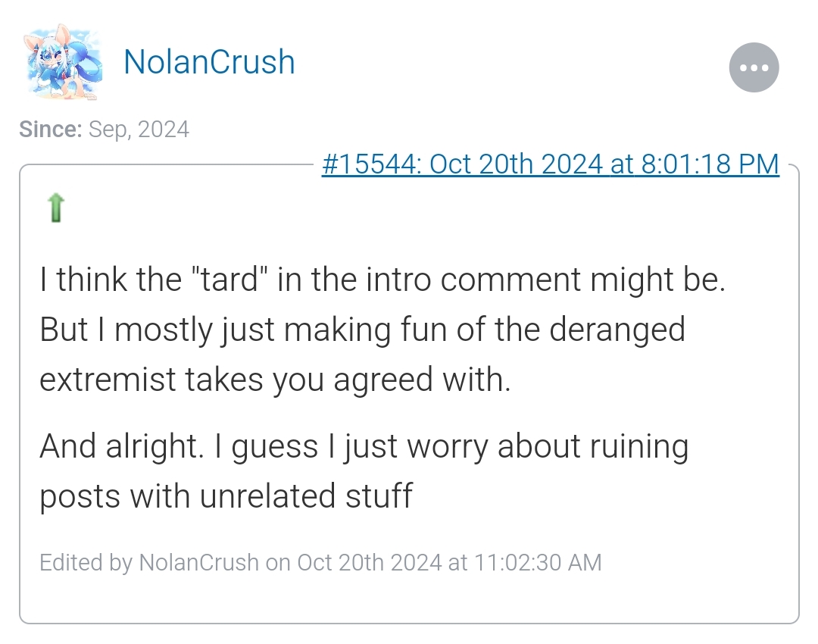The height and width of the screenshot is (644, 818).
Task: Click the quoted word "tard" in the post
Action: tap(229, 280)
